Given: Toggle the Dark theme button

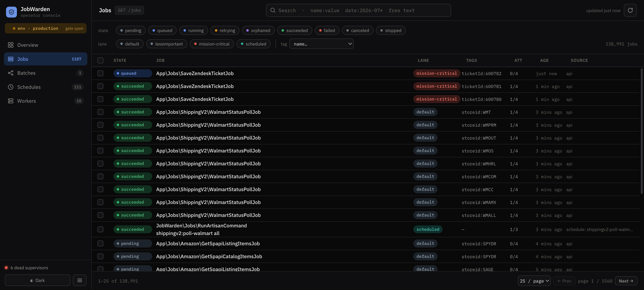Looking at the screenshot, I should (37, 280).
